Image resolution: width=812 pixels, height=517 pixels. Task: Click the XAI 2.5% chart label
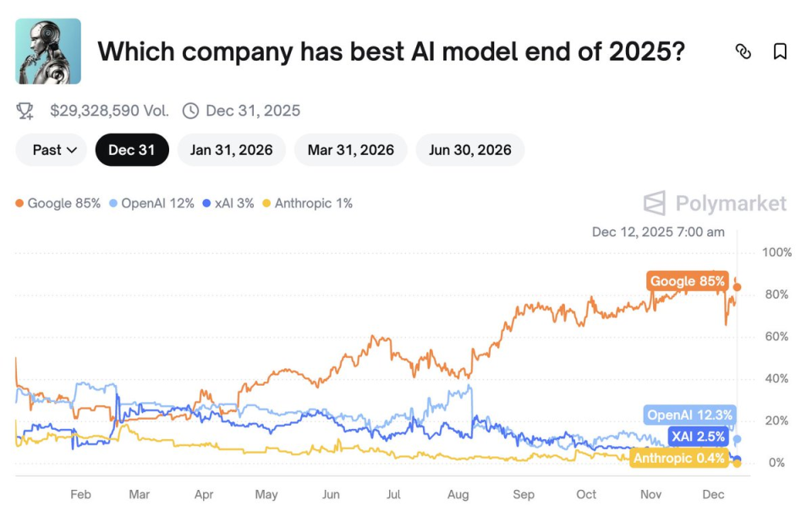click(x=698, y=437)
